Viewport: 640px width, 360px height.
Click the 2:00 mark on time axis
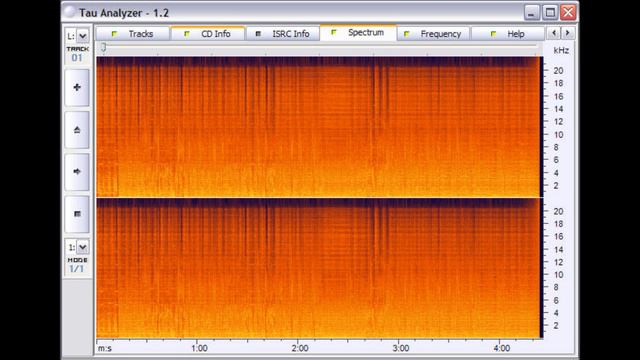pos(300,348)
